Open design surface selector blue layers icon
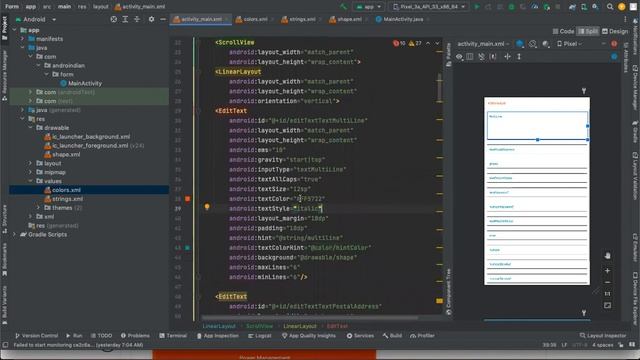 click(520, 44)
